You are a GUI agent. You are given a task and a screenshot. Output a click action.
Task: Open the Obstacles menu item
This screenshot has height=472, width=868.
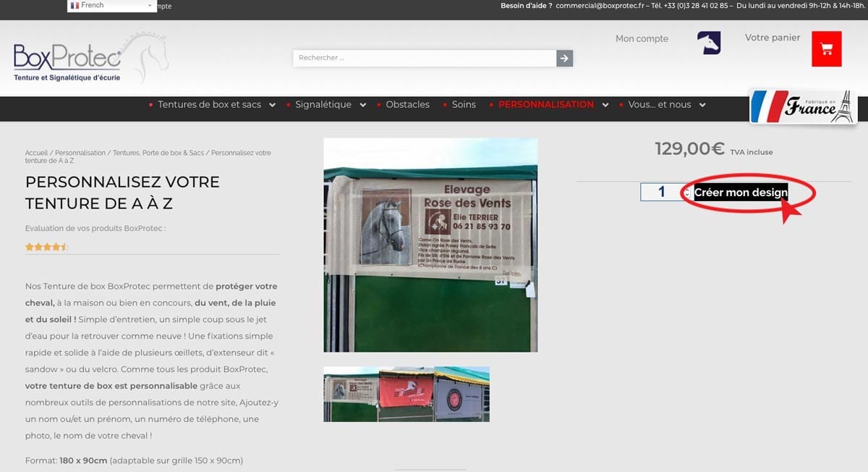(x=407, y=105)
